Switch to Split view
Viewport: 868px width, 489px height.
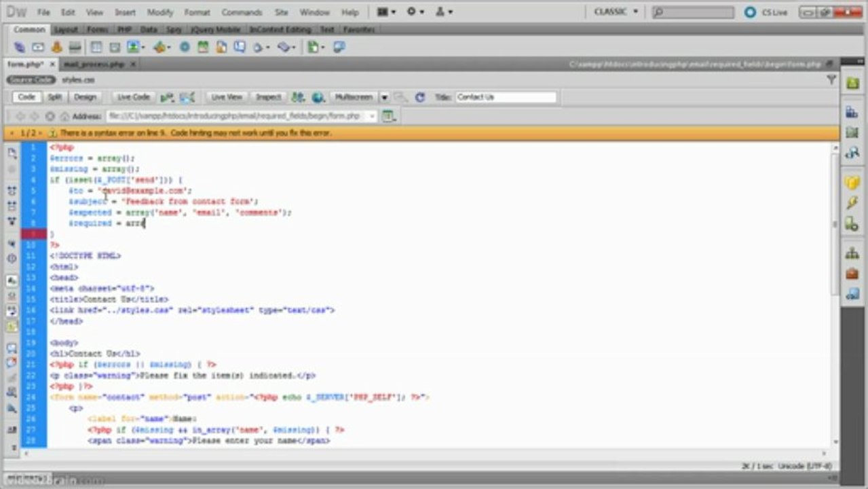54,97
